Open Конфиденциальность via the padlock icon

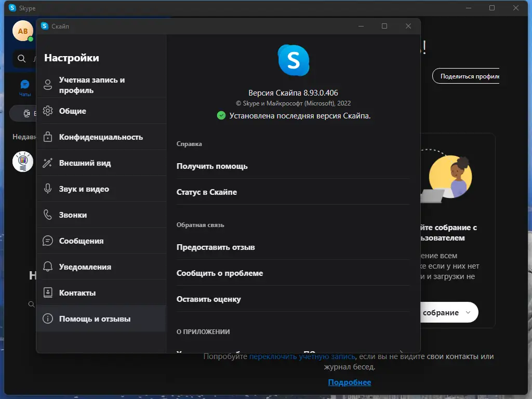point(47,137)
